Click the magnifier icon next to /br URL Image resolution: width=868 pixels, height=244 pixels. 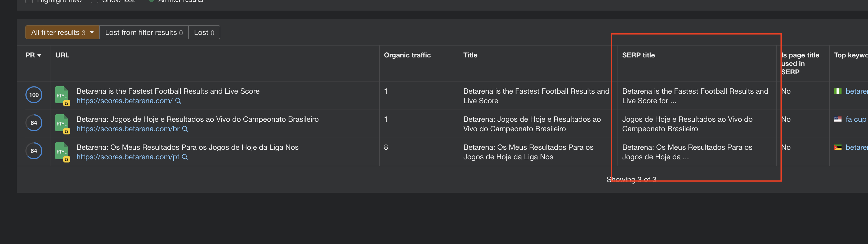tap(185, 129)
